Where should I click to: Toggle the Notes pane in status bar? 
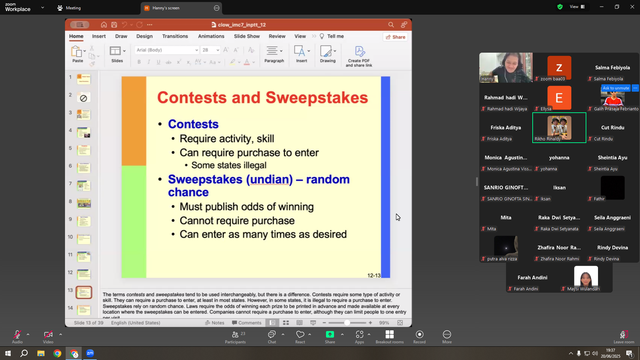(x=215, y=323)
